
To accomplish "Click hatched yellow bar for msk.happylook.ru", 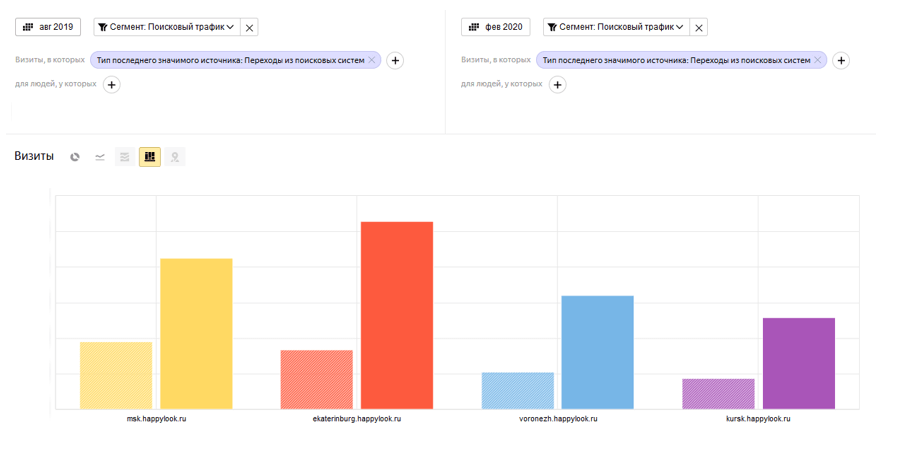I will pyautogui.click(x=116, y=375).
